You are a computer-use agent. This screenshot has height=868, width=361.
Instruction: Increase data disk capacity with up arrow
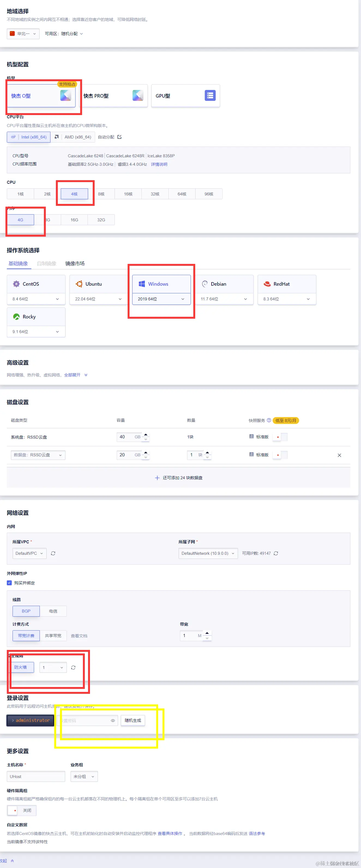coord(146,453)
